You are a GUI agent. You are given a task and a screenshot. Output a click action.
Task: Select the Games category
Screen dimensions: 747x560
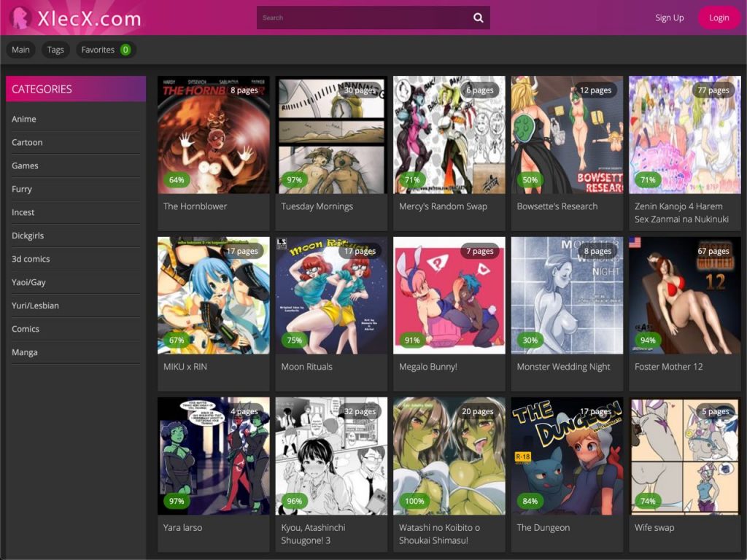pos(25,166)
